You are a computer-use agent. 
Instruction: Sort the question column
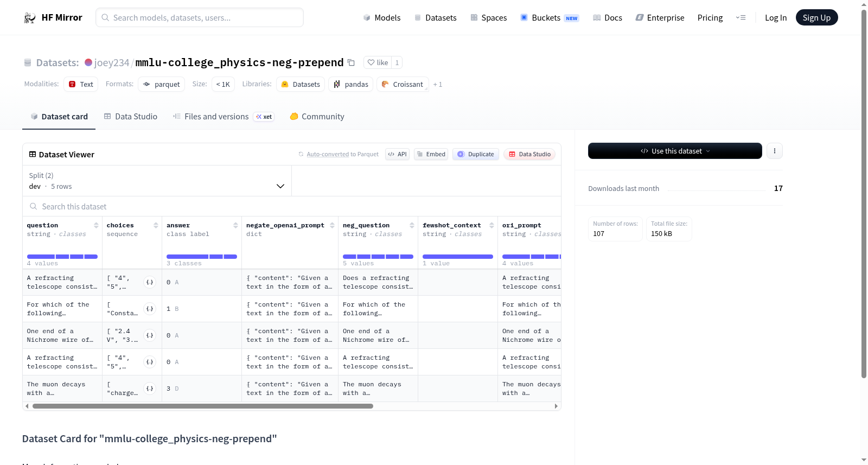[96, 225]
